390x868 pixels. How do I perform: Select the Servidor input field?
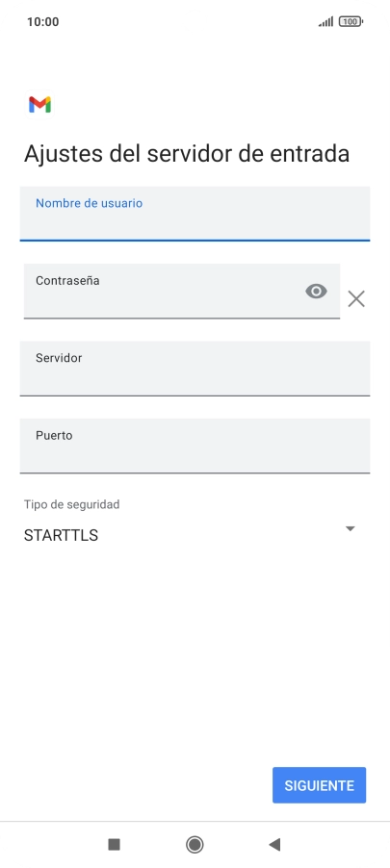[195, 369]
